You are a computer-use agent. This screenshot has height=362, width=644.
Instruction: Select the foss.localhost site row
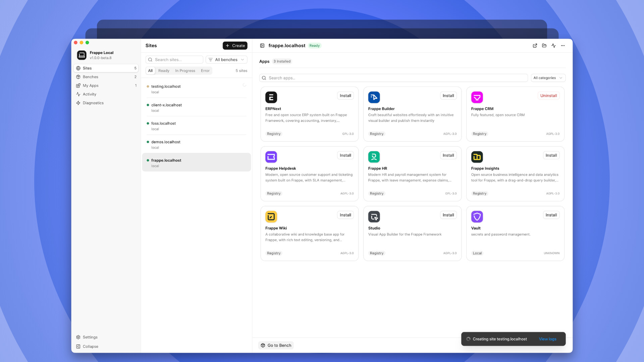[x=197, y=126]
